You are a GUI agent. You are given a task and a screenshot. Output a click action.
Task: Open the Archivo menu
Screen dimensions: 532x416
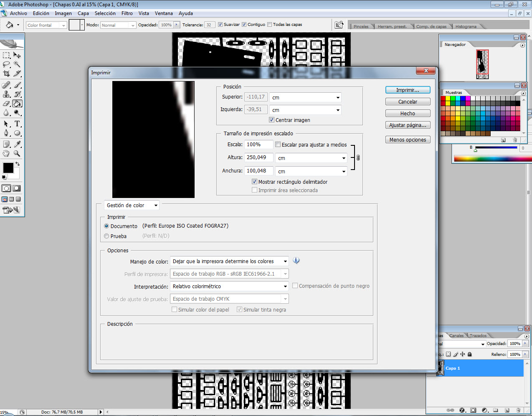tap(18, 13)
